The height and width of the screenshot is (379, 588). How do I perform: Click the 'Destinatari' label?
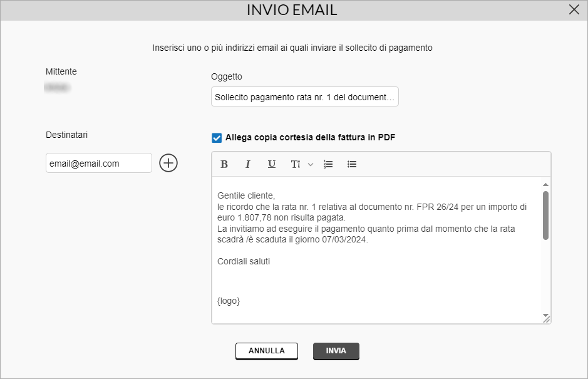click(x=67, y=135)
